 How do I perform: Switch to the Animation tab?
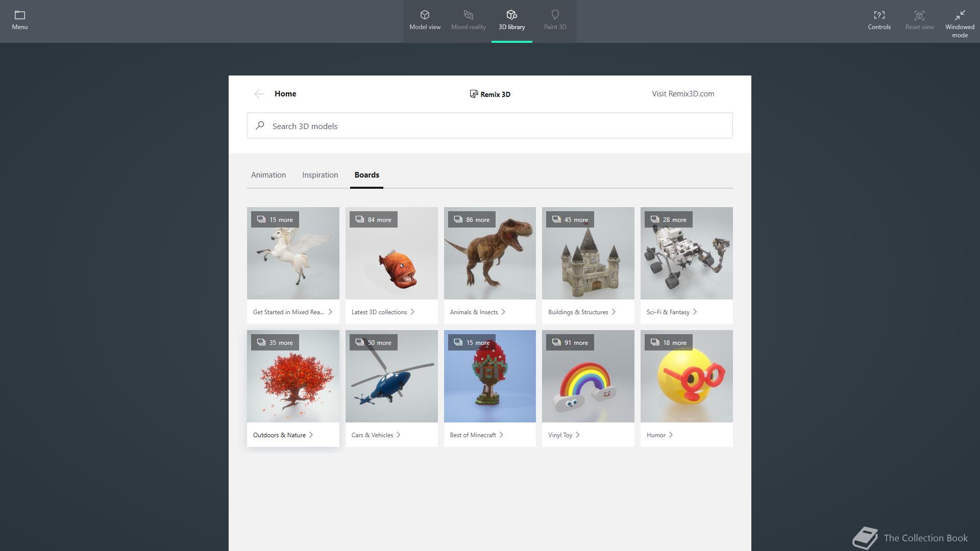(268, 175)
